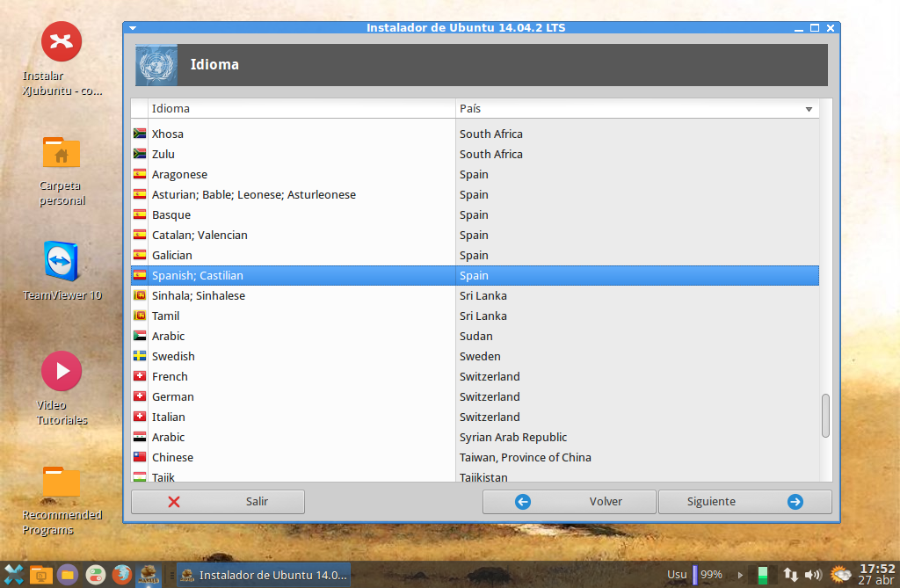Launch Firefox from the taskbar
900x588 pixels.
pos(121,574)
